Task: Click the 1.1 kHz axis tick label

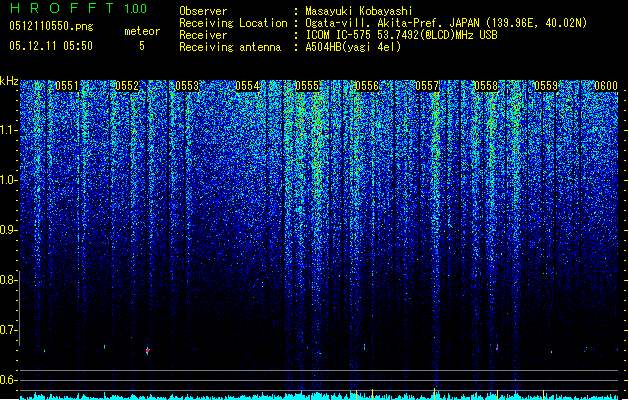Action: coord(9,130)
